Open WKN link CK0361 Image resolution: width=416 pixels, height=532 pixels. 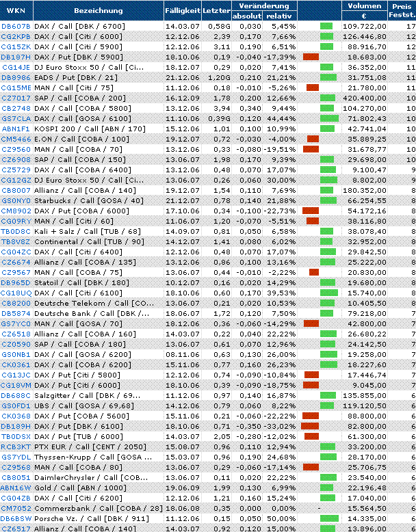tap(16, 364)
